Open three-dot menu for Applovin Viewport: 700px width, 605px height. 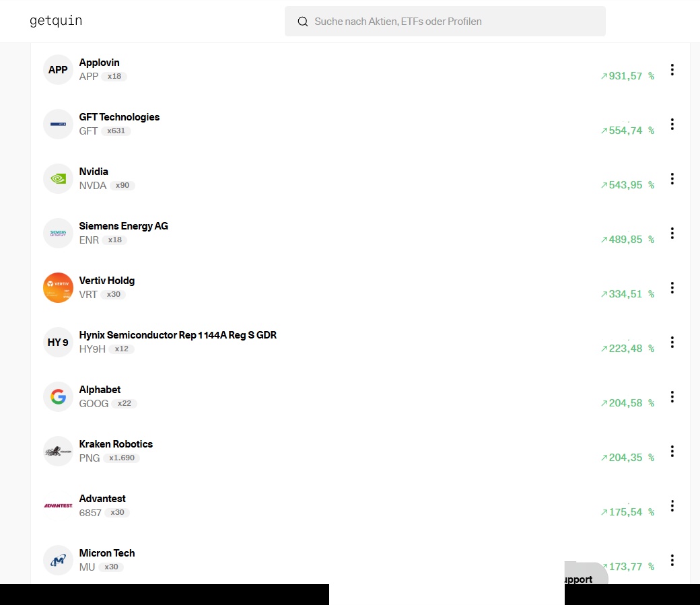[672, 70]
